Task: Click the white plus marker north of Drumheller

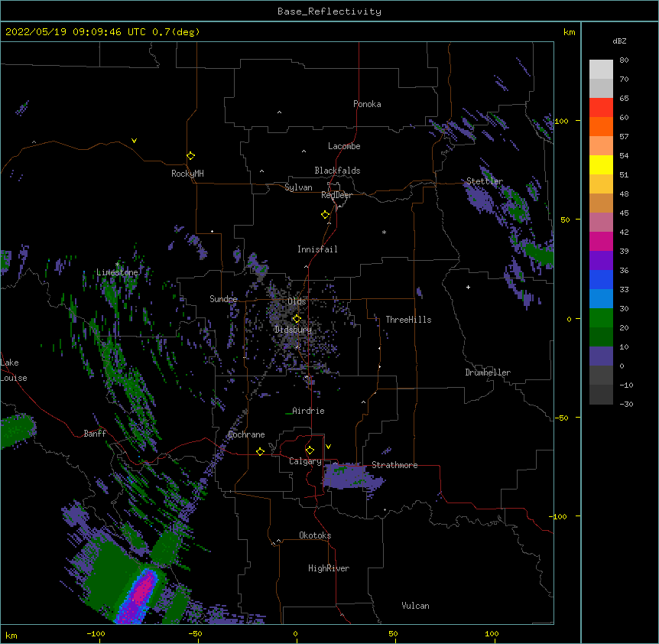Action: pyautogui.click(x=468, y=287)
